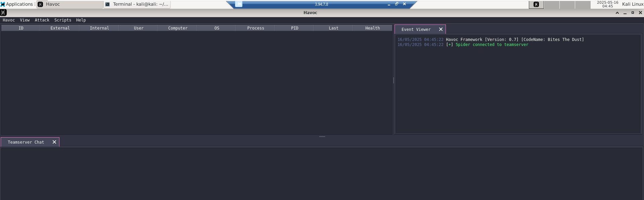Click the Havoc window icon in title bar
Screen dimensions: 644x200
[x=3, y=13]
